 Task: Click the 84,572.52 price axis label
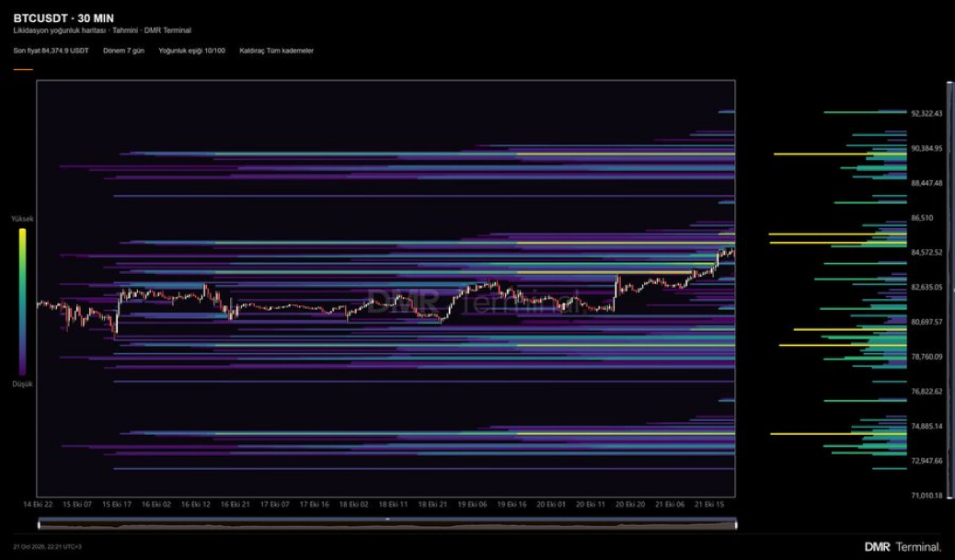(926, 253)
